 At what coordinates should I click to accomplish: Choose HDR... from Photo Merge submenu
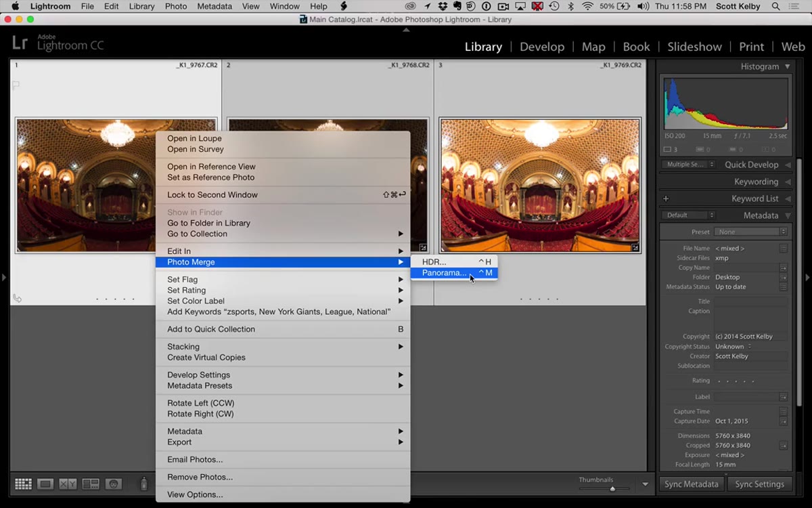click(455, 262)
